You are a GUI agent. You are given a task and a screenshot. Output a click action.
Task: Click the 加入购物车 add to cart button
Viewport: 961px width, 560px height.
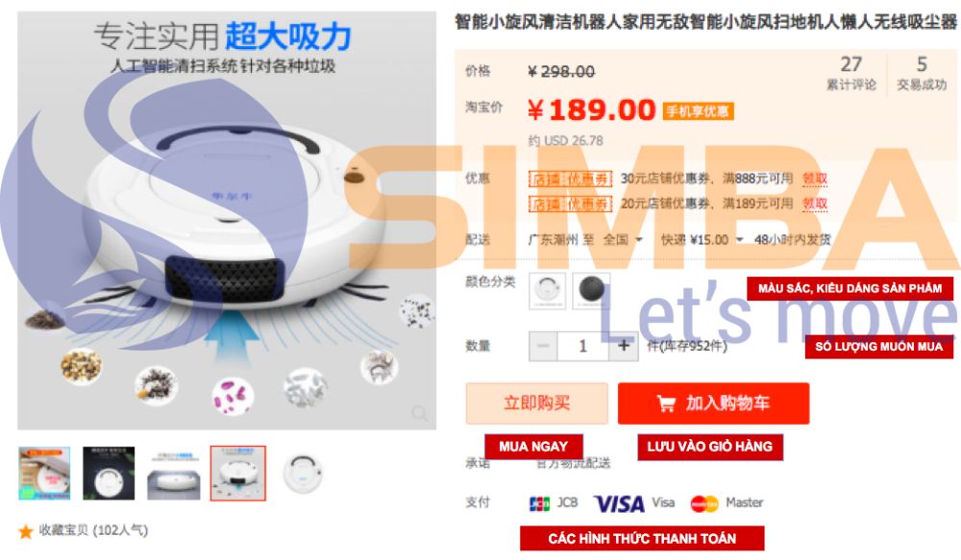(x=713, y=403)
